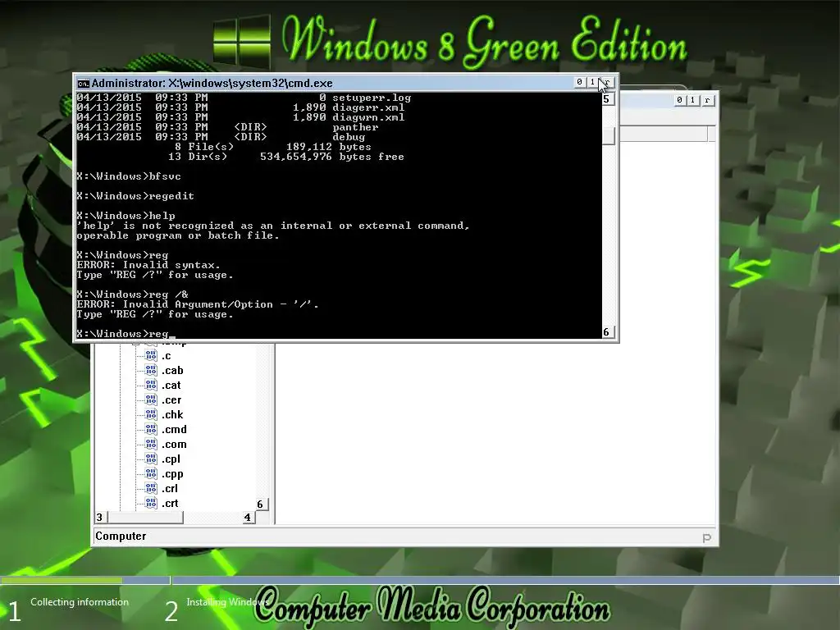Viewport: 840px width, 630px height.
Task: Maximize the Registry Editor window behind cmd
Action: pyautogui.click(x=692, y=100)
